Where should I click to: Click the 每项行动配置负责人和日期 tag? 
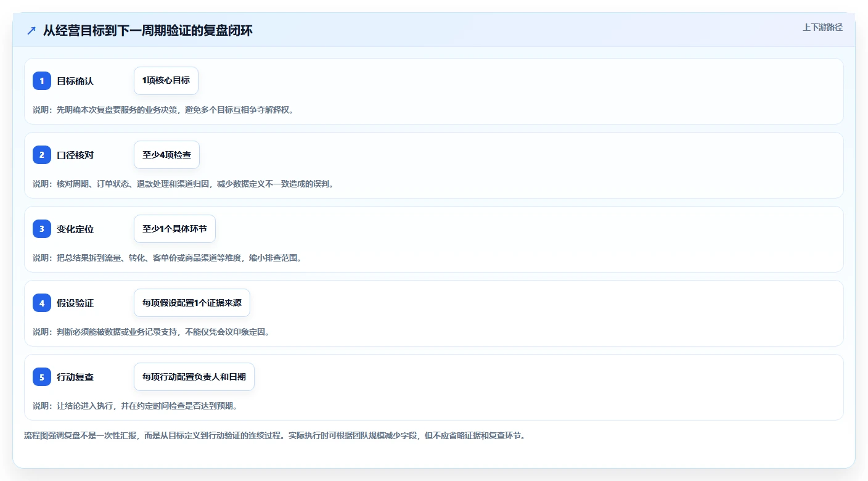[194, 377]
